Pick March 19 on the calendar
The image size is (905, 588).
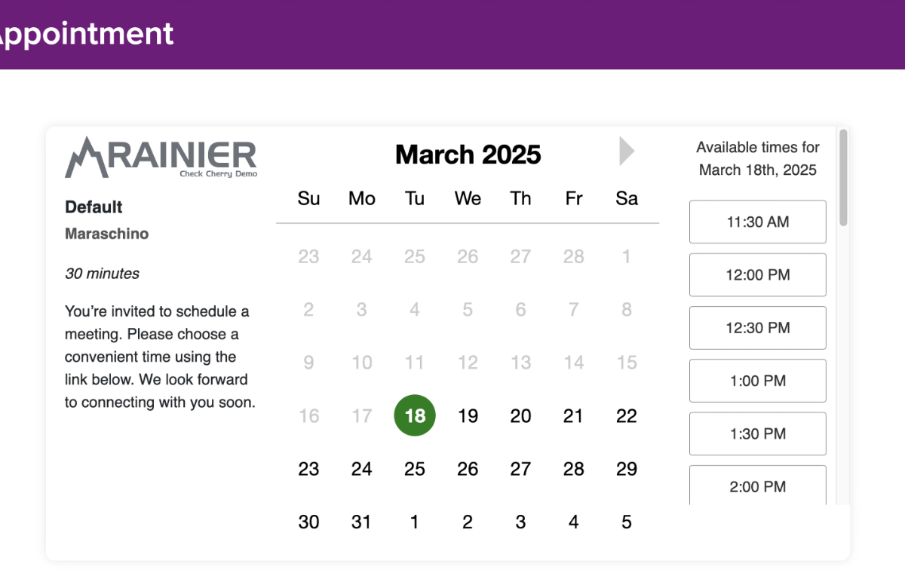pos(468,416)
